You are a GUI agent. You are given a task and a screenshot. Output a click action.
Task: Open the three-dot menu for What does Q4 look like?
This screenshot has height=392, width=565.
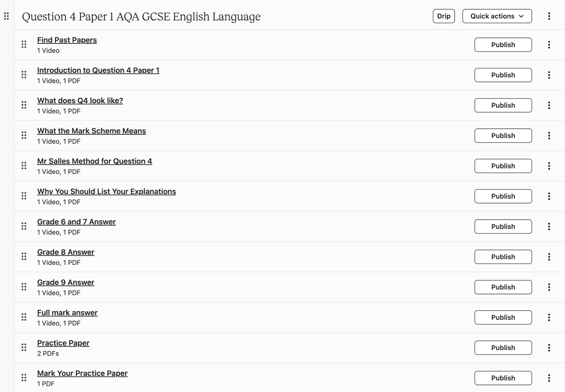coord(549,105)
